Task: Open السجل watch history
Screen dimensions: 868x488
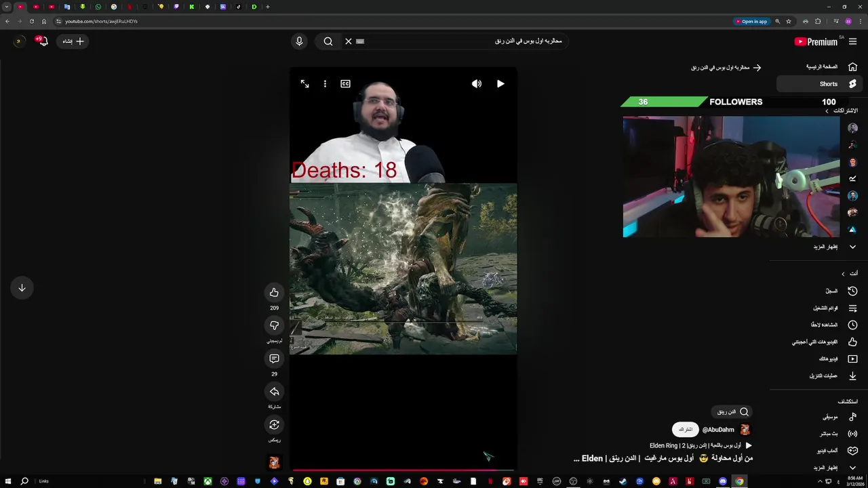Action: point(840,291)
